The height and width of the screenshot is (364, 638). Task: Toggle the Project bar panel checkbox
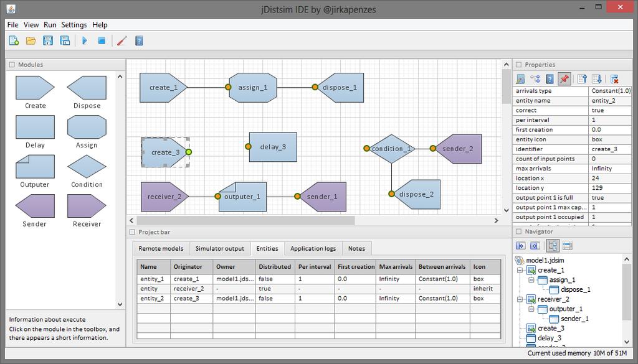pos(132,232)
